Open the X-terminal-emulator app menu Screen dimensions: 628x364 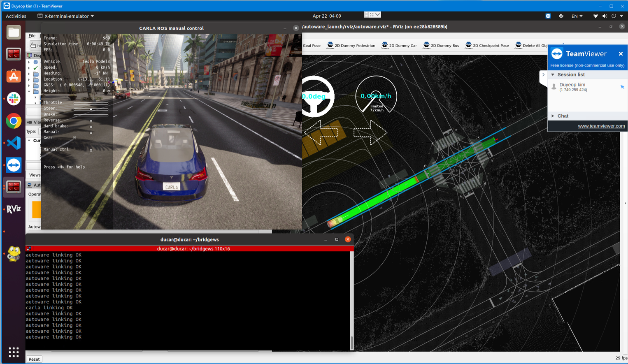(65, 16)
